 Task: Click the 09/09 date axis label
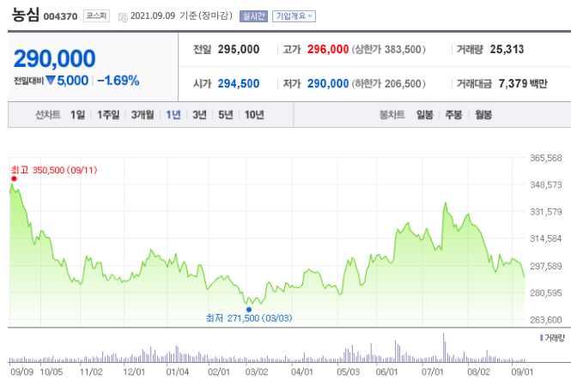(x=21, y=371)
